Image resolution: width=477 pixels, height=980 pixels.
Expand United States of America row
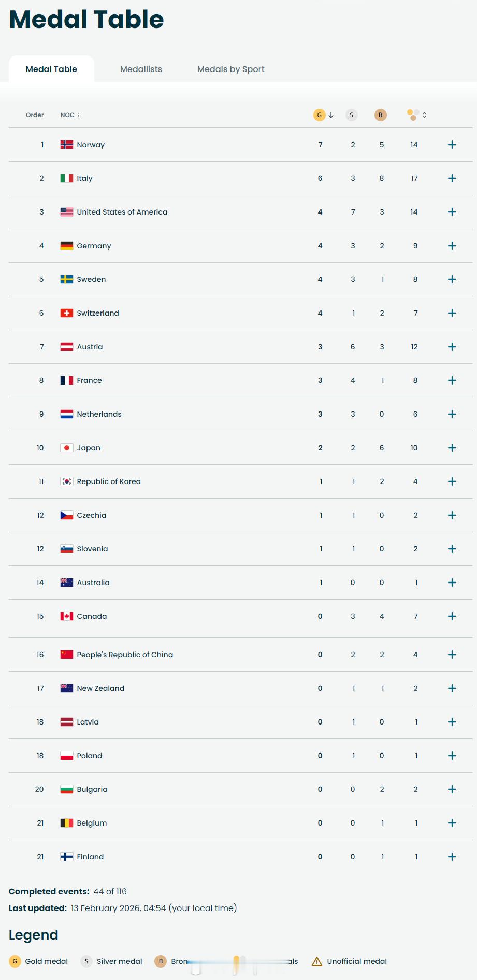[452, 212]
